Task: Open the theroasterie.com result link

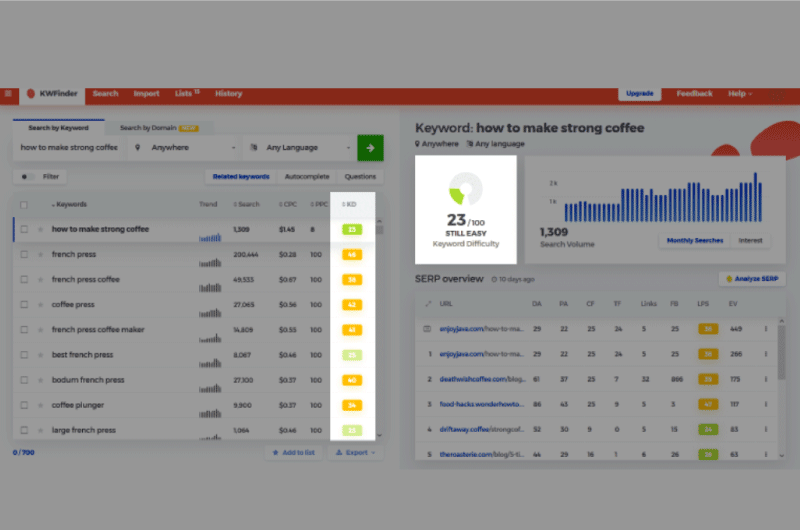Action: tap(481, 454)
